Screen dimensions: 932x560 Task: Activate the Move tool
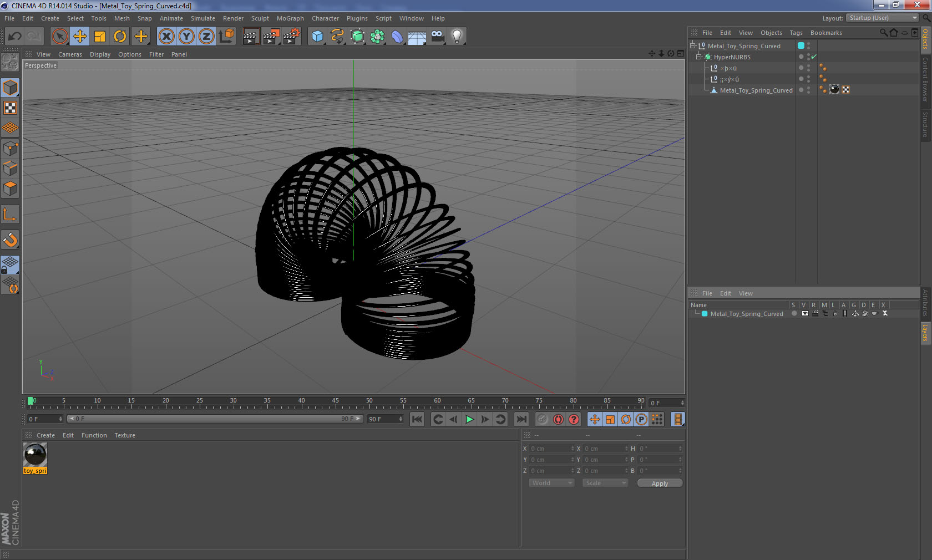pyautogui.click(x=80, y=37)
